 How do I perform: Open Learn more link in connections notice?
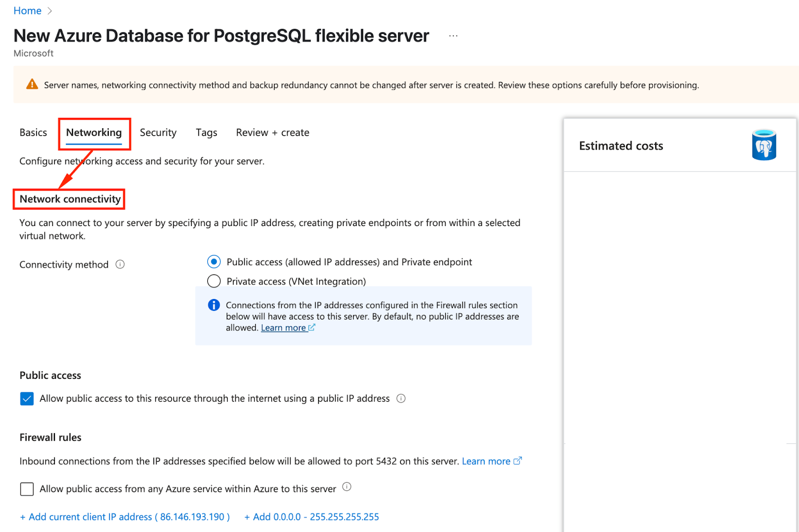283,328
